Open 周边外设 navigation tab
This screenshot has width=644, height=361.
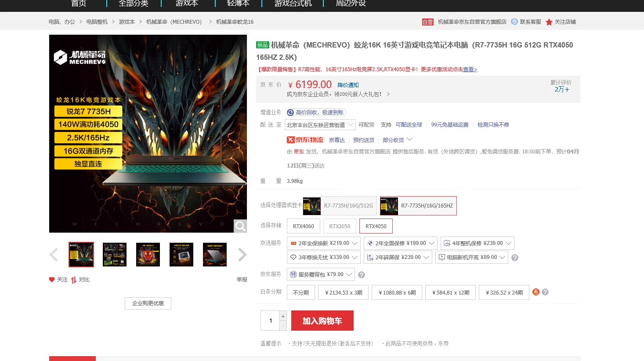click(351, 4)
